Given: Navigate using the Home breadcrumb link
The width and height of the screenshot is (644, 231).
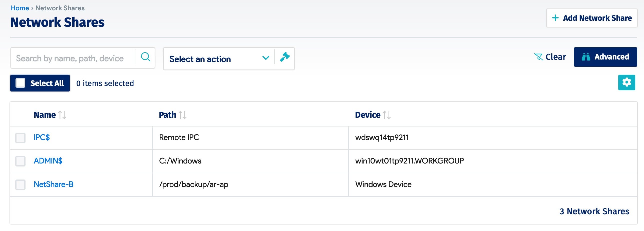Looking at the screenshot, I should (20, 8).
